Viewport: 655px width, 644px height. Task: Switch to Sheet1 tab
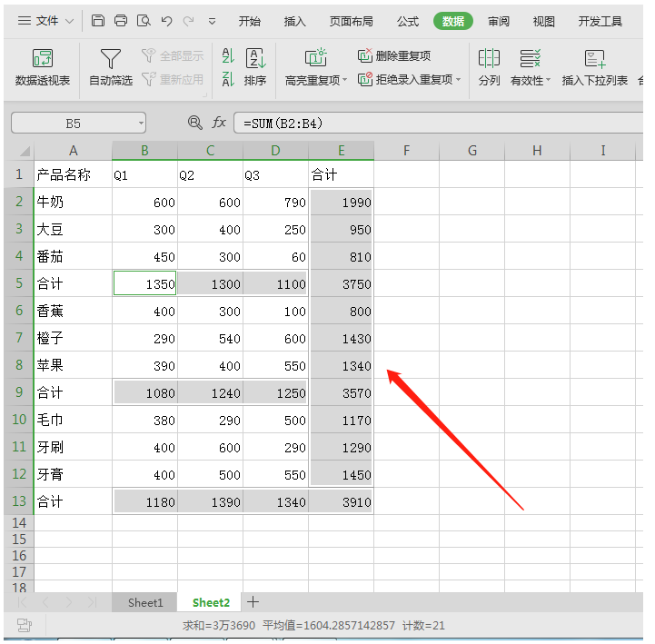click(x=145, y=602)
